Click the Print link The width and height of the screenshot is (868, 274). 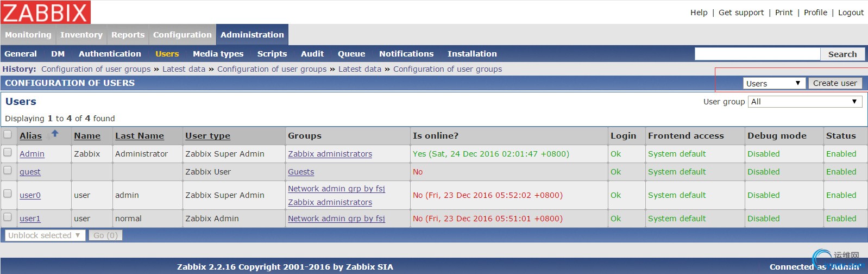784,13
